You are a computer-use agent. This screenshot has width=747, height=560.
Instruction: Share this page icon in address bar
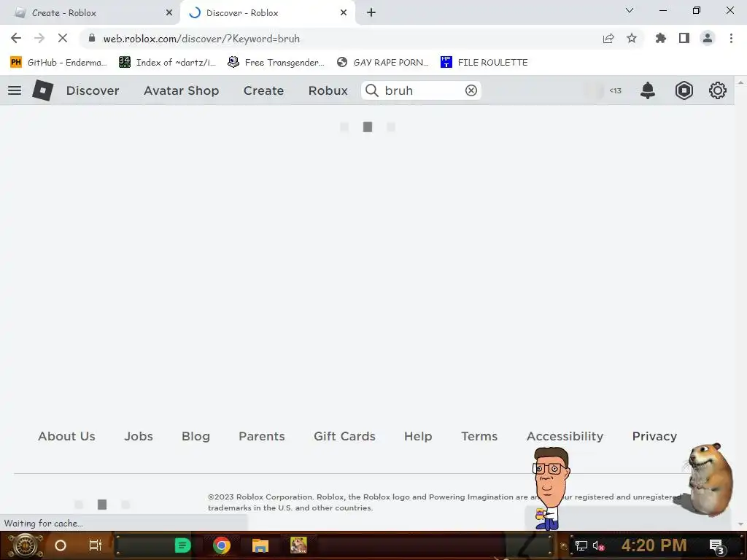click(608, 38)
